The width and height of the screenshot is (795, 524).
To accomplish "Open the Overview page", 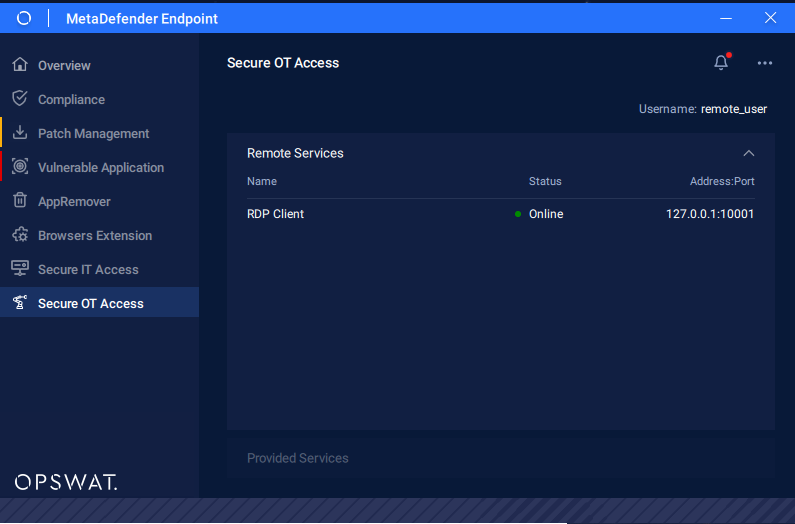I will 99,65.
